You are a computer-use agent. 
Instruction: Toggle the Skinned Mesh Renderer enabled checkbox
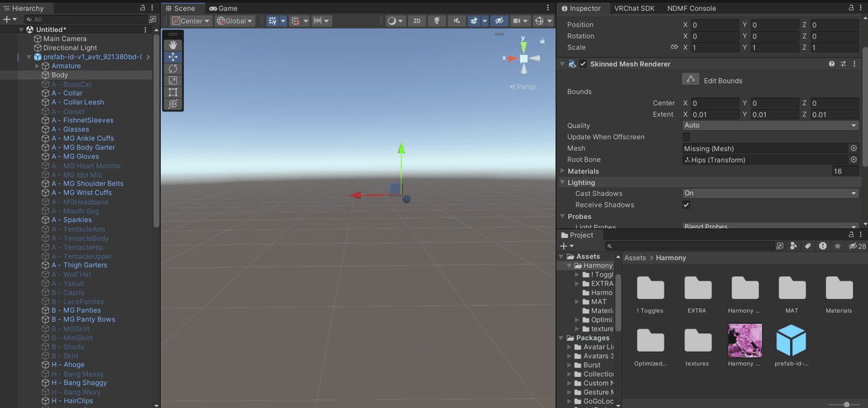point(583,64)
